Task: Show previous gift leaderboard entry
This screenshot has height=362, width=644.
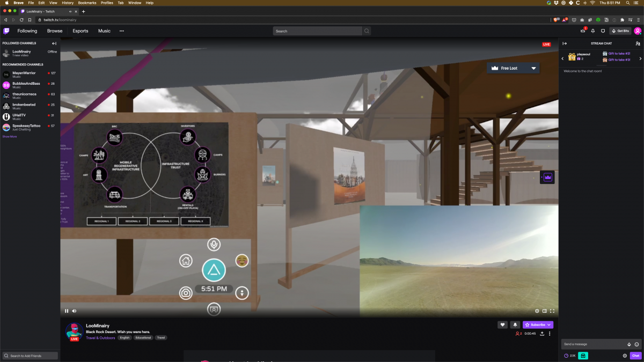Action: pyautogui.click(x=562, y=58)
